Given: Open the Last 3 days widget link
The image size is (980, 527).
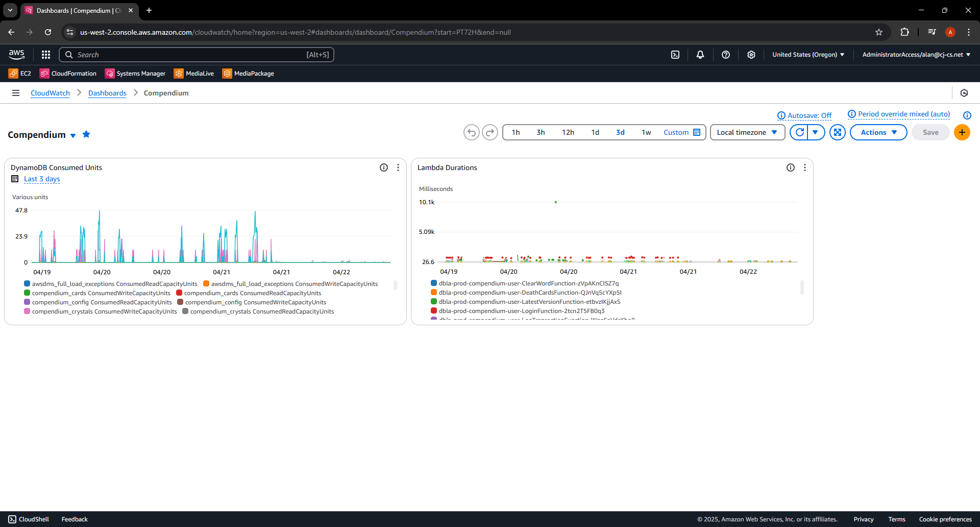Looking at the screenshot, I should coord(42,179).
